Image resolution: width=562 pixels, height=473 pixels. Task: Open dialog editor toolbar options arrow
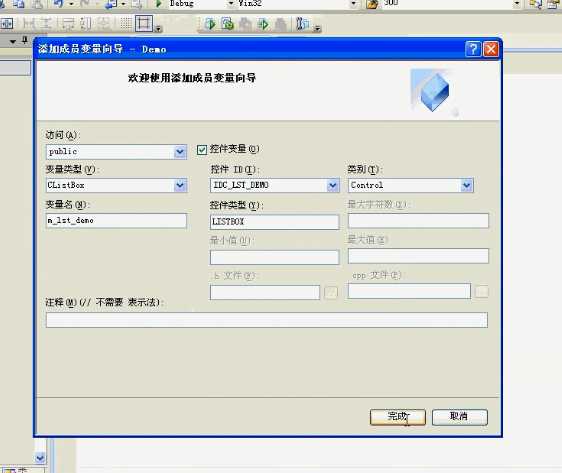(x=158, y=29)
